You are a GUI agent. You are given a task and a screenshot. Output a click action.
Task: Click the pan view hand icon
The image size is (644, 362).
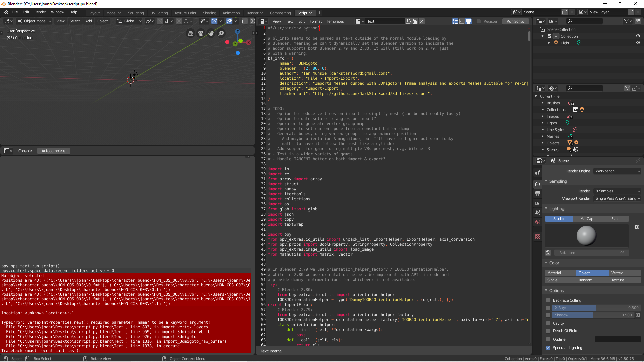[211, 33]
